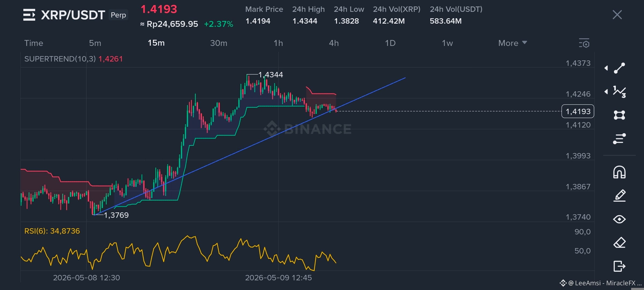The height and width of the screenshot is (290, 644).
Task: Select the rectangle shape drawing tool
Action: point(619,115)
